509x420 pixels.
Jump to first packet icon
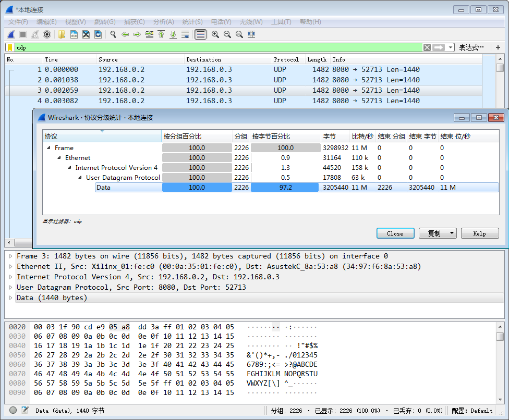pyautogui.click(x=161, y=34)
